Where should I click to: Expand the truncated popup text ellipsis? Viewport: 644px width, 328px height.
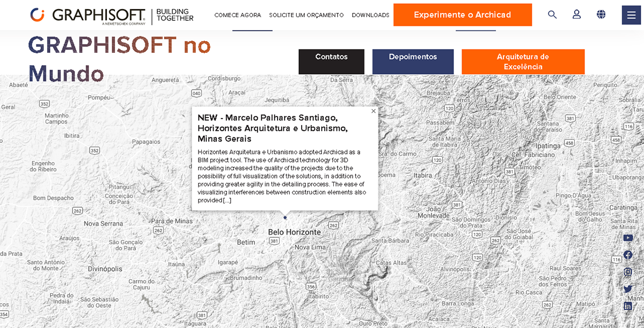click(x=226, y=200)
